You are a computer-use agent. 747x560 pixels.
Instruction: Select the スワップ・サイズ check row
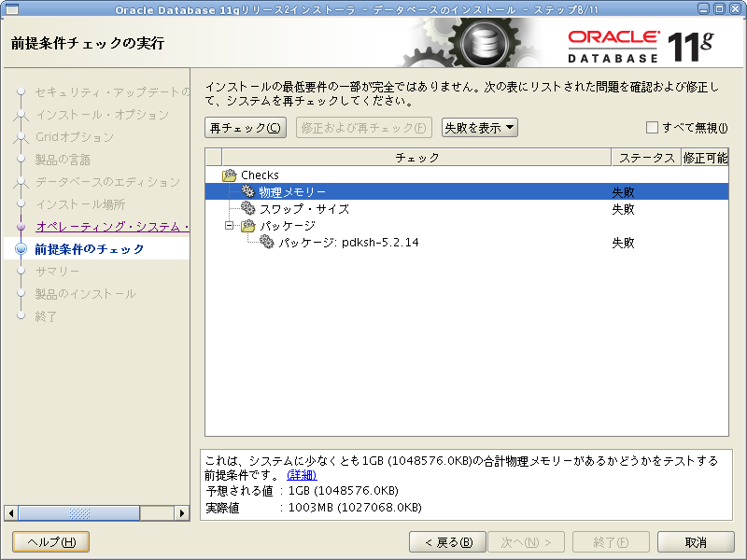coord(467,208)
